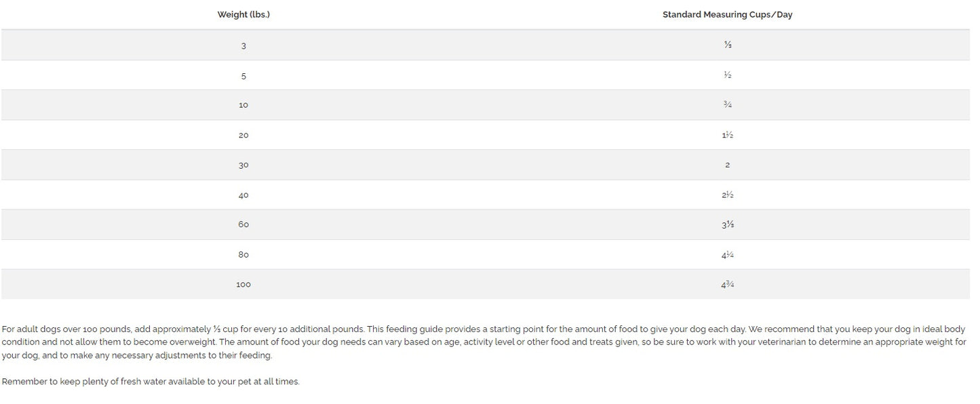Click the fresh water reminder sentence
Screen dimensions: 980x404
tap(151, 382)
